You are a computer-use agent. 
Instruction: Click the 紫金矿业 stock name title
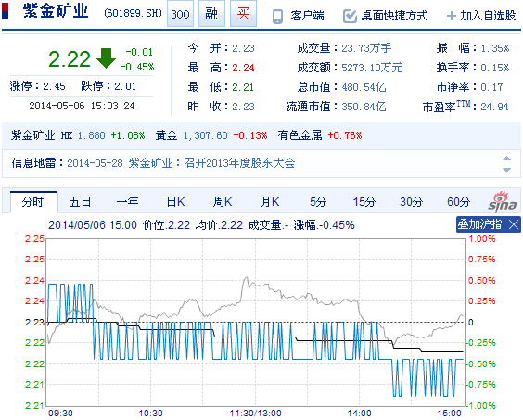coord(56,12)
